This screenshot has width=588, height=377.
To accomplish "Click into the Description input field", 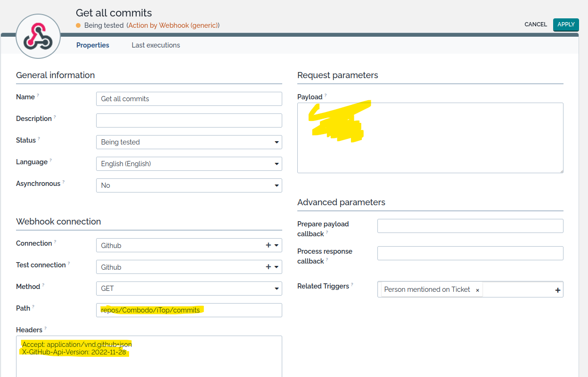I will coord(189,120).
